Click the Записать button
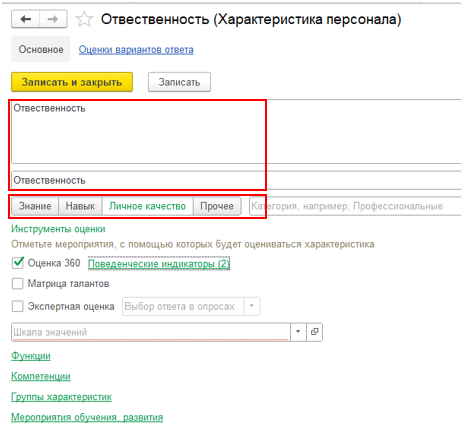The image size is (461, 441). (x=179, y=82)
